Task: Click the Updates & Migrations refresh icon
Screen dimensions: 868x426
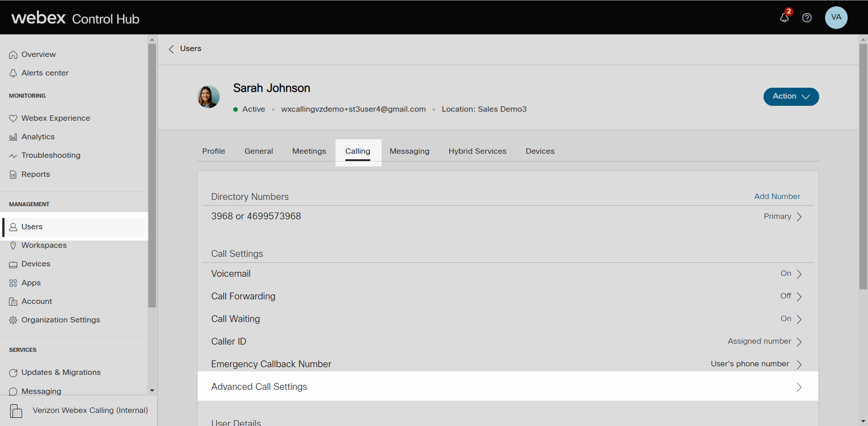Action: point(13,373)
